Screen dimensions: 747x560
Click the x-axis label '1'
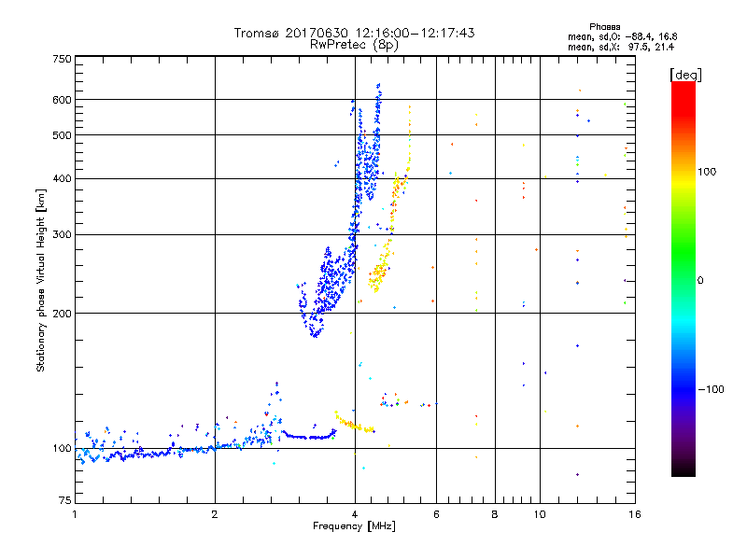[x=75, y=514]
